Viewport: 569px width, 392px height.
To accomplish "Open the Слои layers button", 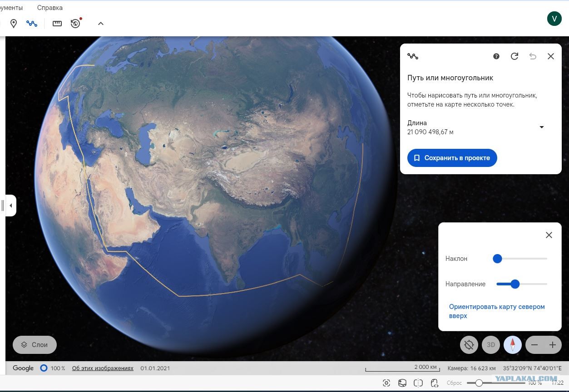I will point(35,345).
